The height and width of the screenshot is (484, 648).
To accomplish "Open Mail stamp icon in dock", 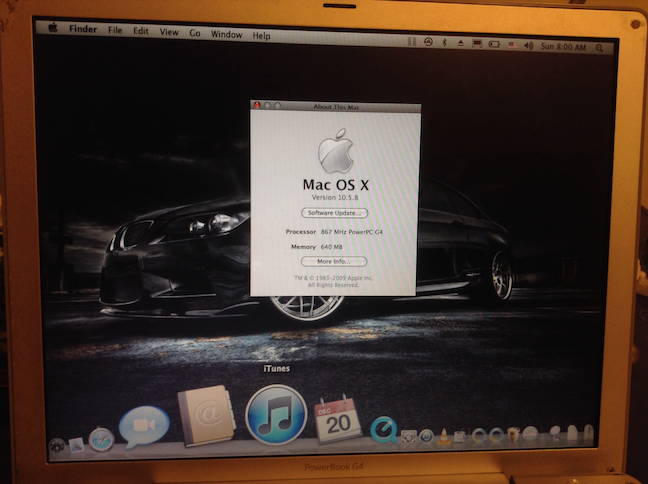I will tap(77, 445).
